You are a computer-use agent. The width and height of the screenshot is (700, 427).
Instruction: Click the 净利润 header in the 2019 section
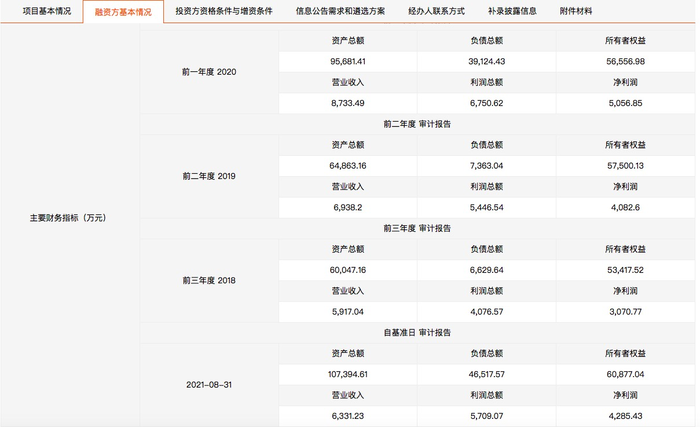[625, 187]
